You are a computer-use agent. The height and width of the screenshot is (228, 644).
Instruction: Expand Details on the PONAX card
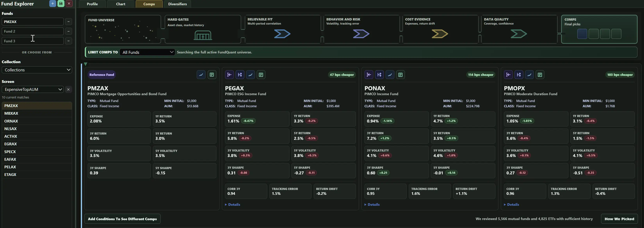click(x=372, y=205)
